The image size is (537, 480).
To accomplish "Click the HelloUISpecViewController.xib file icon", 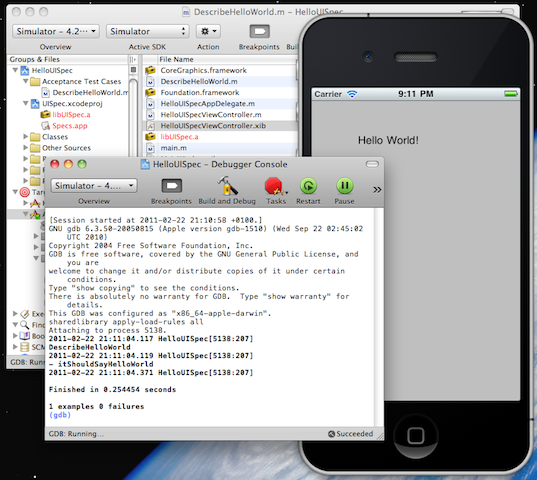I will pyautogui.click(x=150, y=126).
